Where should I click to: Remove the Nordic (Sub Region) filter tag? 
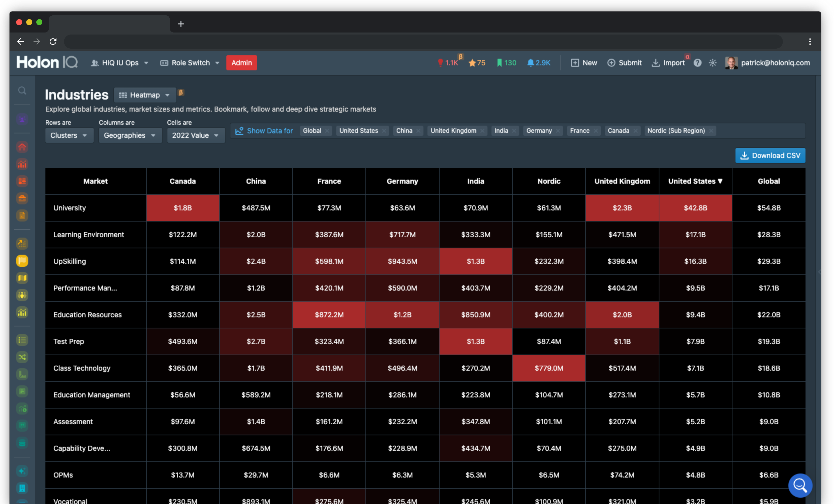point(711,131)
